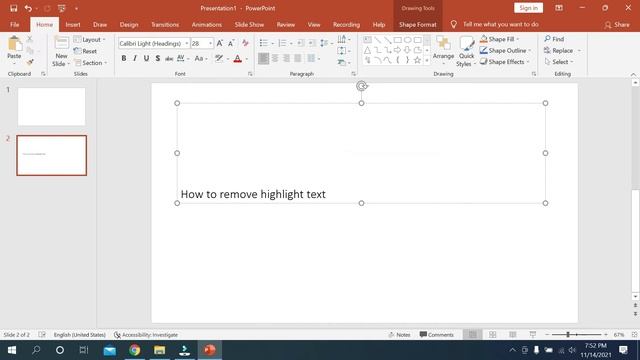Image resolution: width=640 pixels, height=360 pixels.
Task: Insert a New Slide
Action: (x=62, y=51)
